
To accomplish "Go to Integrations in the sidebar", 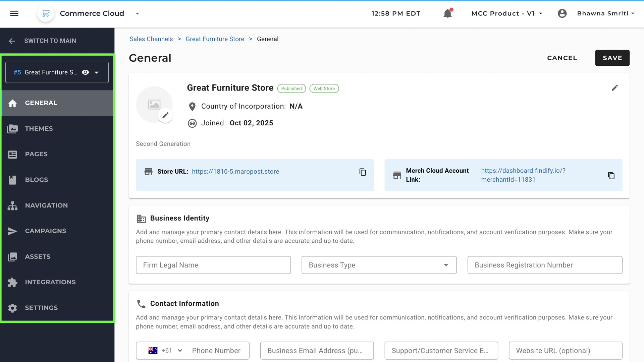I will click(50, 282).
